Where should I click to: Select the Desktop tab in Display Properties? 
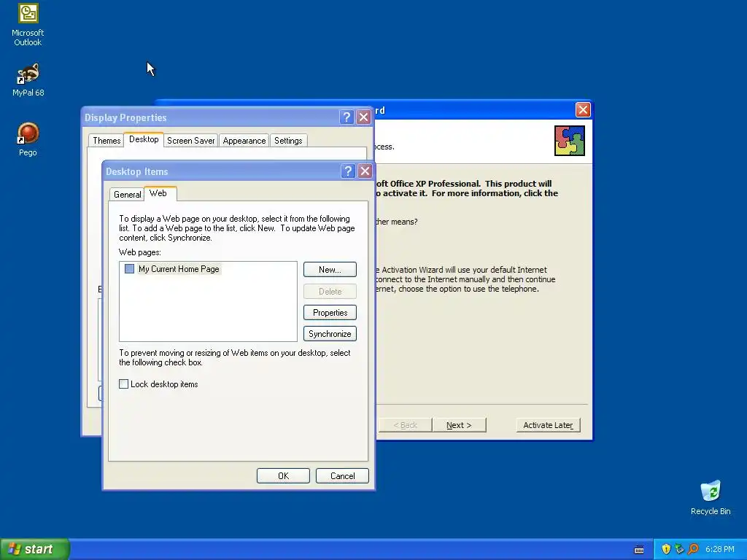pyautogui.click(x=144, y=139)
